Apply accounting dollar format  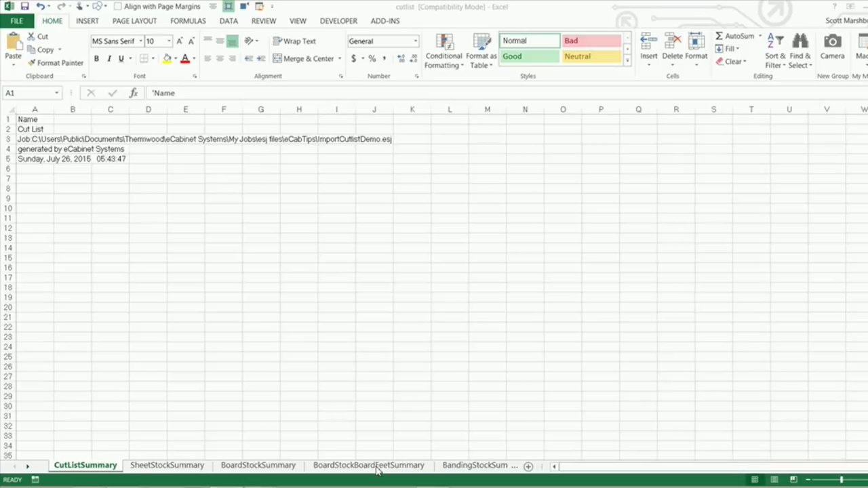click(353, 59)
